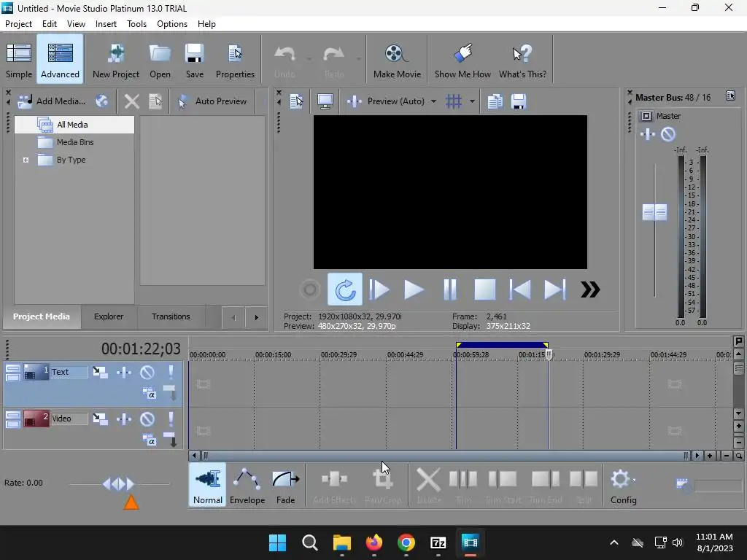Click the Get Media from web globe icon
This screenshot has width=747, height=560.
click(x=101, y=101)
